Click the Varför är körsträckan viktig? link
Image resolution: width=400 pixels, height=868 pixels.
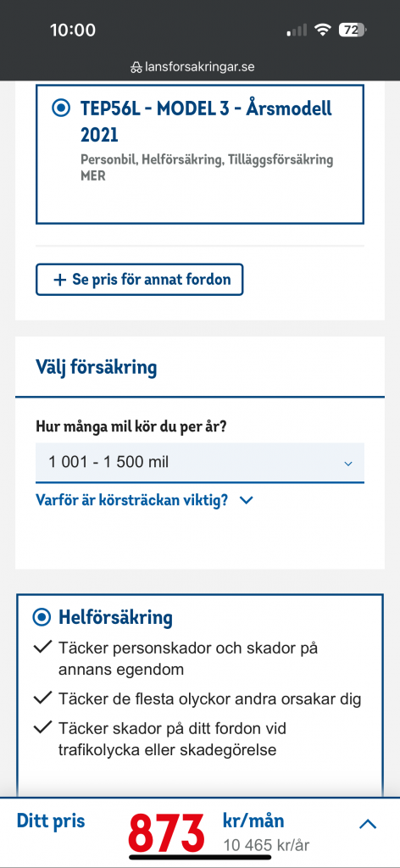[131, 500]
